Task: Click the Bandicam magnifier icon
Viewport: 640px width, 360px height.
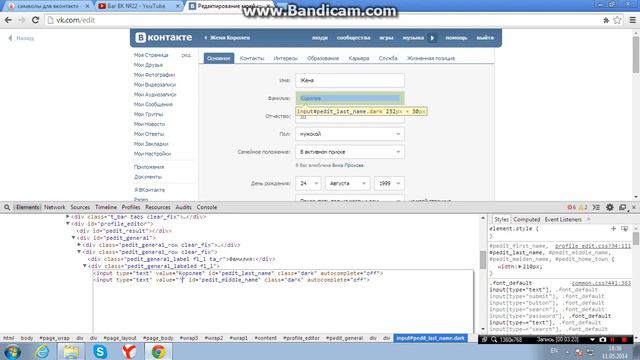Action: point(494,340)
